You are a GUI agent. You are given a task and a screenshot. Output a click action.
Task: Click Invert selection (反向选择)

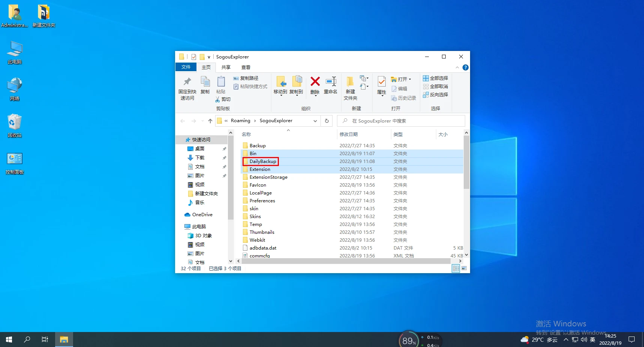435,95
